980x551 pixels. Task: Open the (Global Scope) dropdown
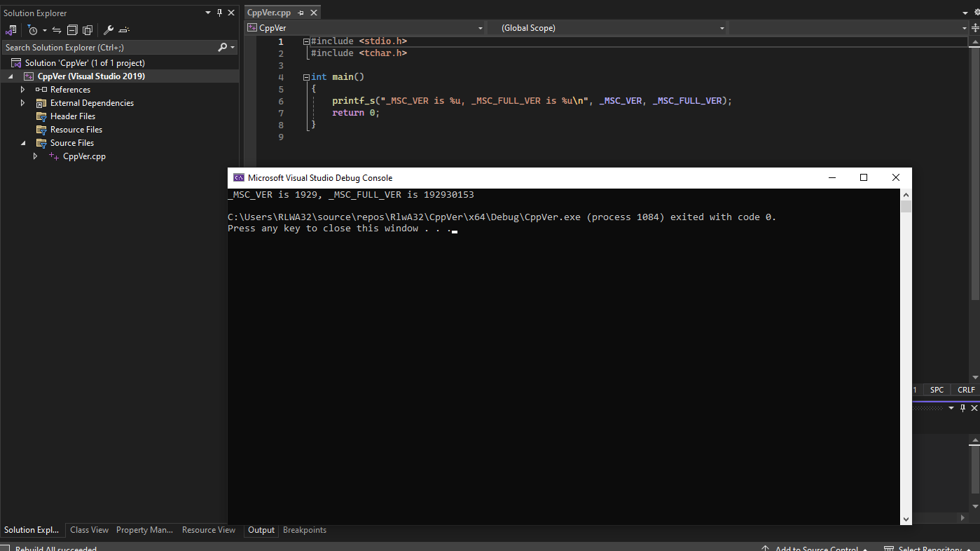(x=721, y=27)
